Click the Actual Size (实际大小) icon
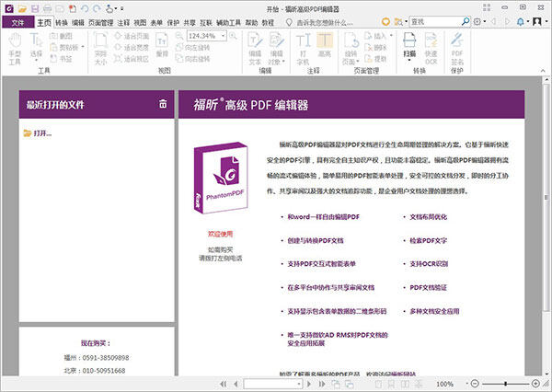This screenshot has height=392, width=552. 100,49
